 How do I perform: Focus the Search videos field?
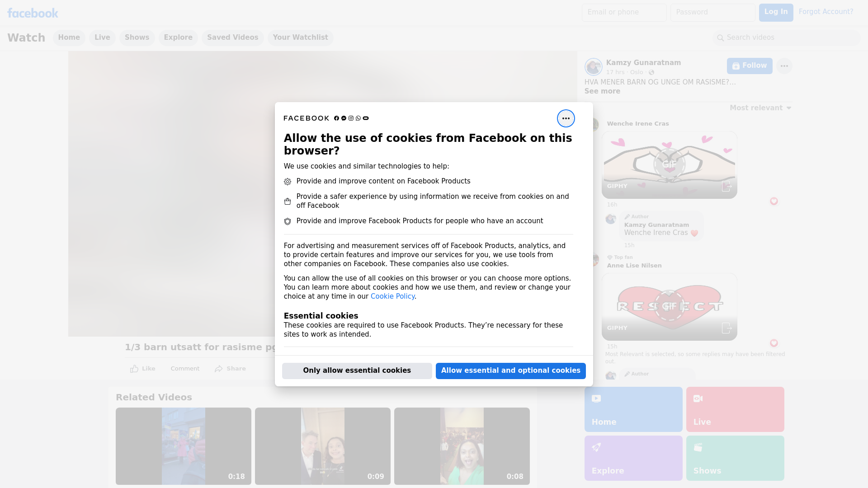pyautogui.click(x=787, y=38)
